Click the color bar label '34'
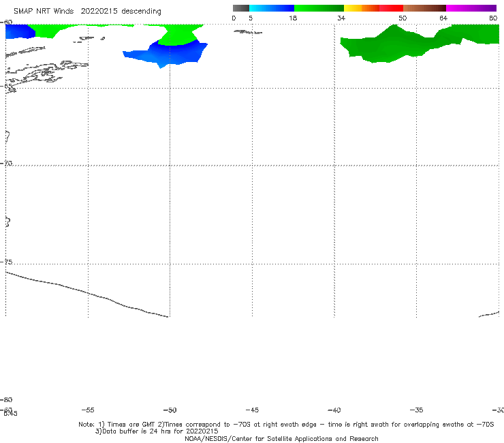The image size is (504, 443). (x=341, y=18)
